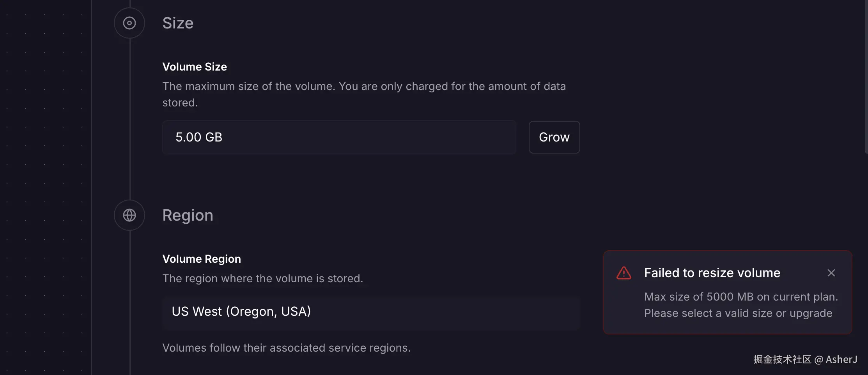The width and height of the screenshot is (868, 375).
Task: Click the 5.00 GB volume size field
Action: [x=339, y=137]
